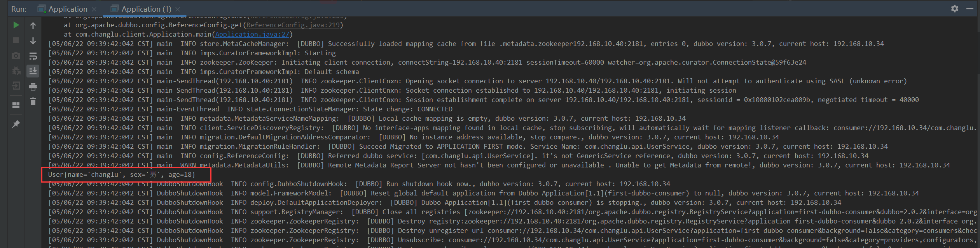Toggle soft-wrap for console output
The height and width of the screenshot is (248, 980).
(x=33, y=56)
